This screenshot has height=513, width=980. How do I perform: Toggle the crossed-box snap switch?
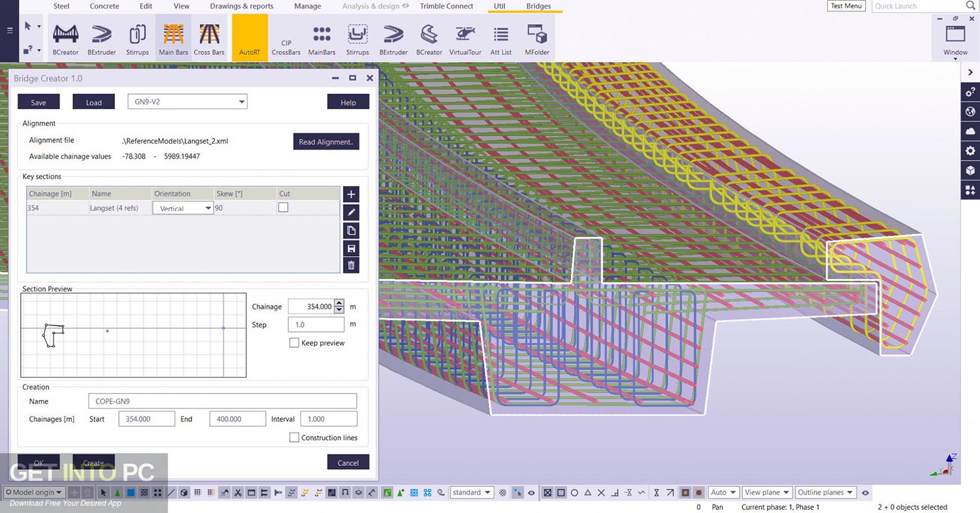(547, 493)
